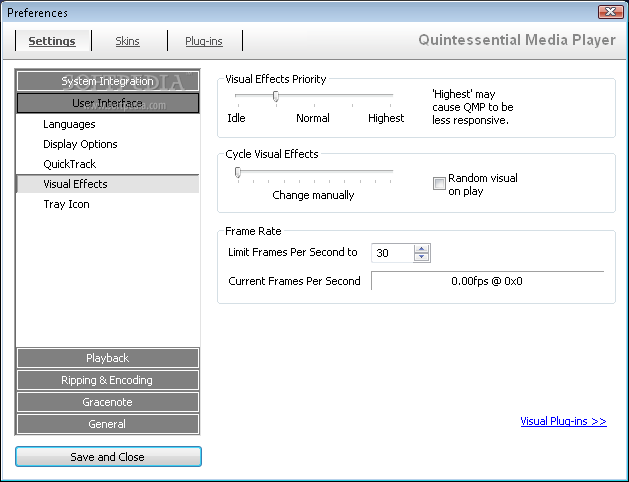
Task: Click the Save and Close button
Action: click(x=108, y=457)
